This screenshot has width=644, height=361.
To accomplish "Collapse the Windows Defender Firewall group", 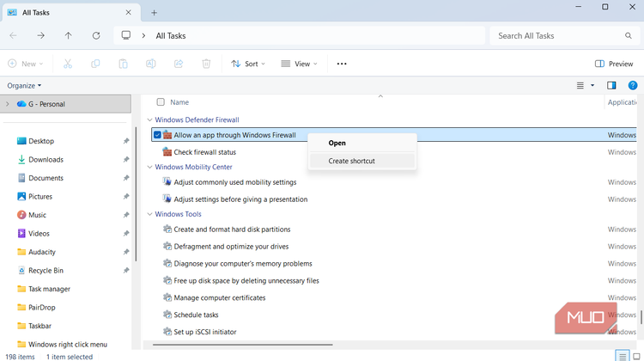I will [x=149, y=119].
